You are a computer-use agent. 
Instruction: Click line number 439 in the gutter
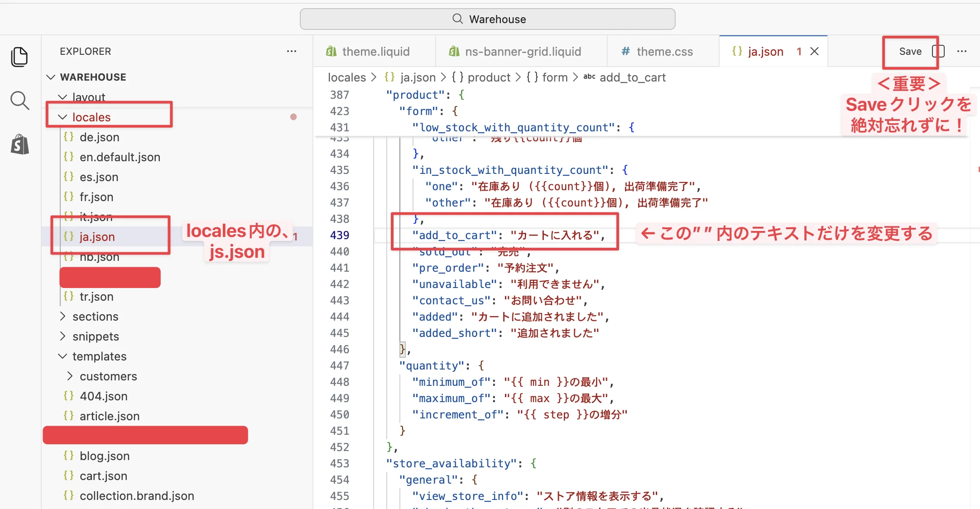click(x=340, y=235)
